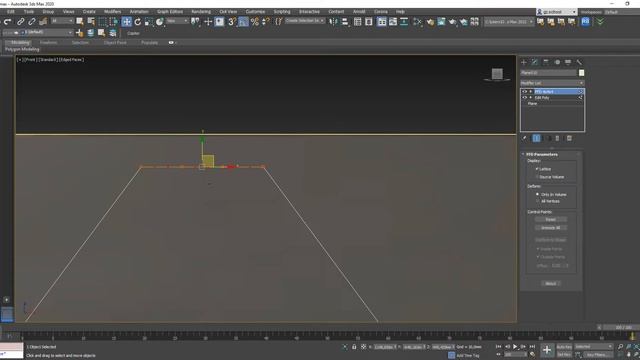Activate the Select Object tool
640x360 pixels.
pos(80,22)
